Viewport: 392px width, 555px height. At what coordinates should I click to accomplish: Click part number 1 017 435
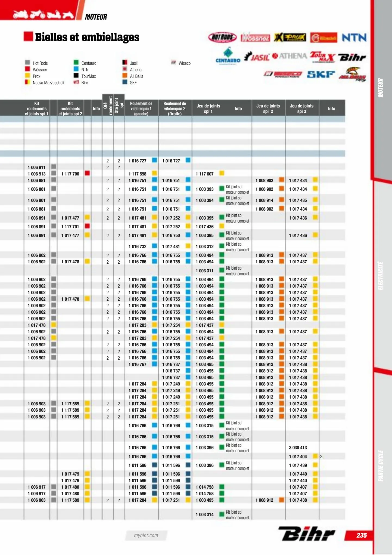[x=298, y=200]
